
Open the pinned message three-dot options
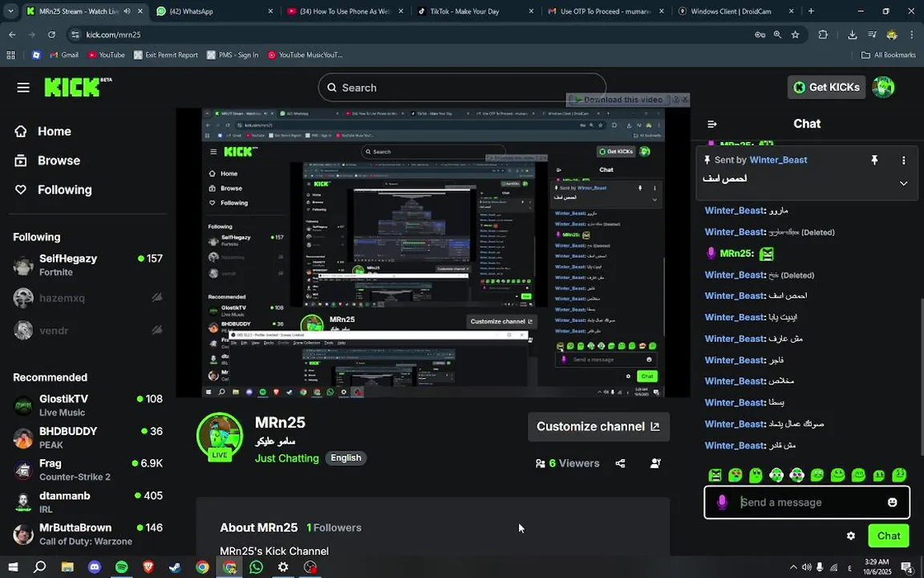903,160
